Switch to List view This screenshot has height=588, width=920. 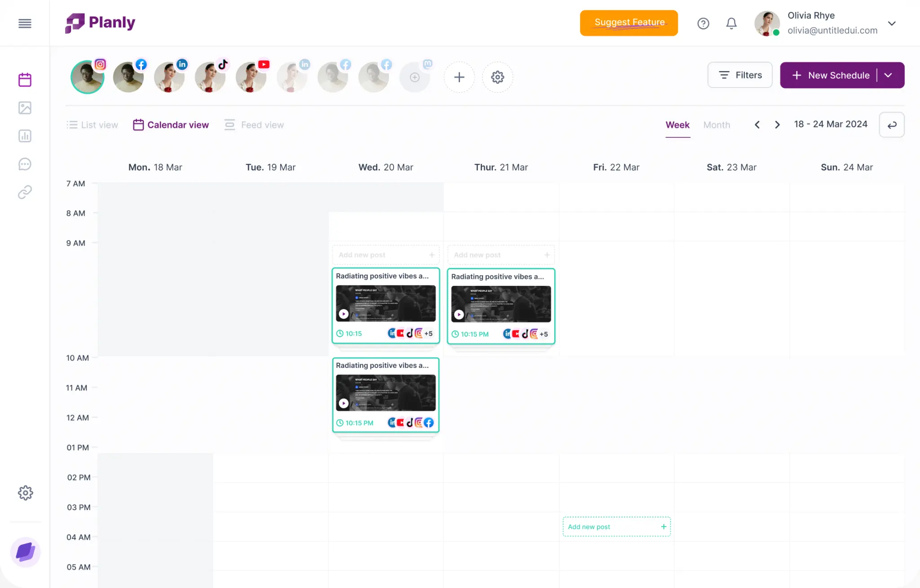point(93,125)
